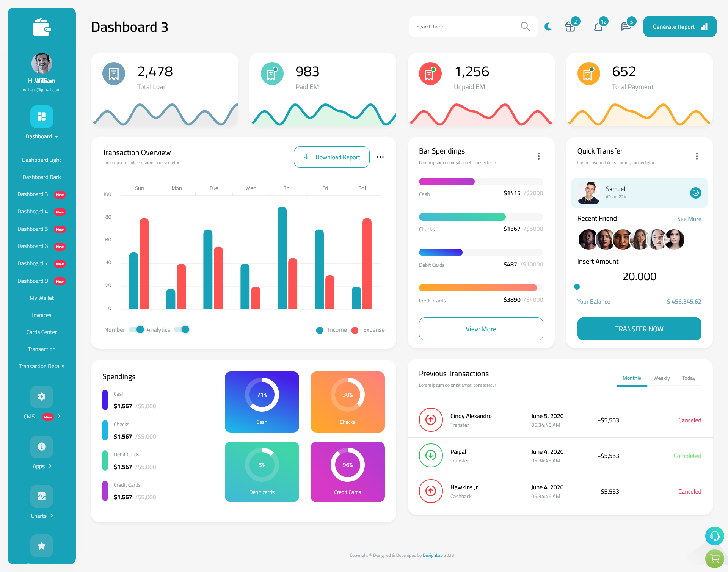Click the notification bell icon
Image resolution: width=728 pixels, height=572 pixels.
[x=598, y=26]
